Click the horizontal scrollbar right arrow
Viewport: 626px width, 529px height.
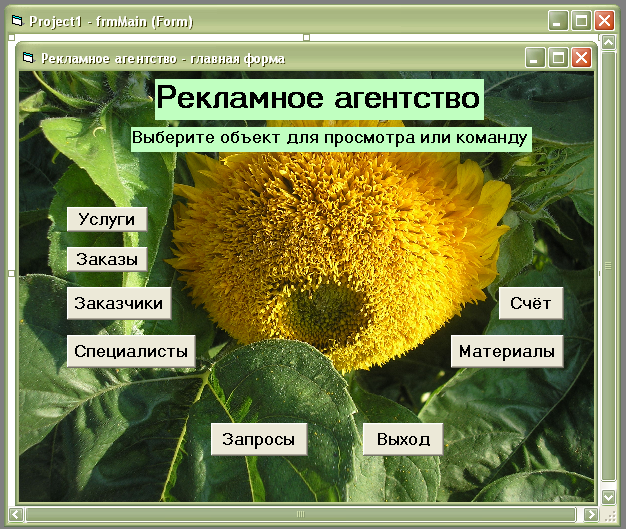click(x=591, y=514)
